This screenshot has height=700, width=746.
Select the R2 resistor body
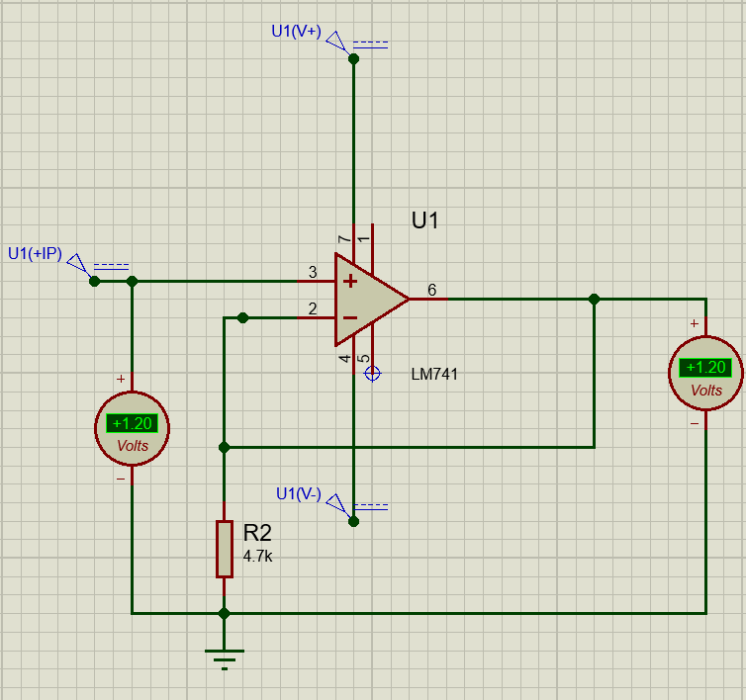coord(224,550)
